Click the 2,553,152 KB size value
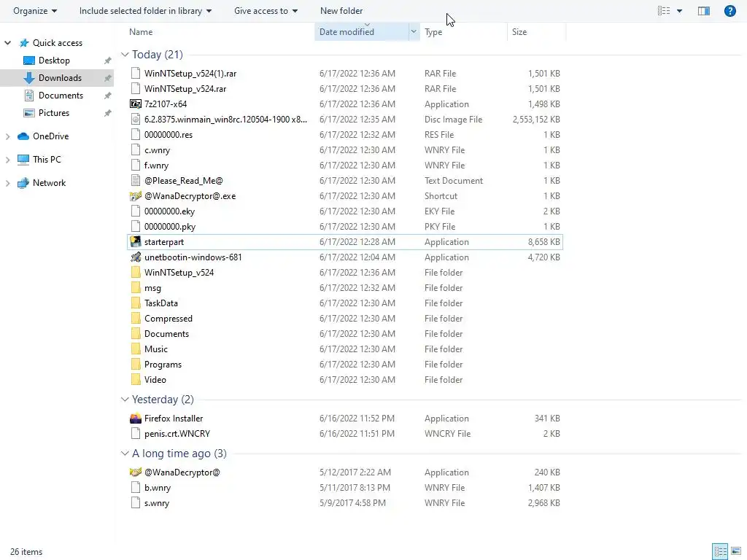The width and height of the screenshot is (747, 560). point(536,120)
